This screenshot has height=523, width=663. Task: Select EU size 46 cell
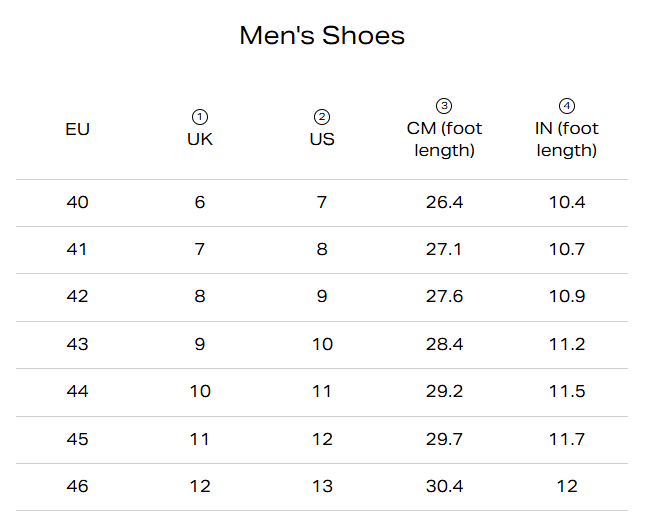[77, 486]
